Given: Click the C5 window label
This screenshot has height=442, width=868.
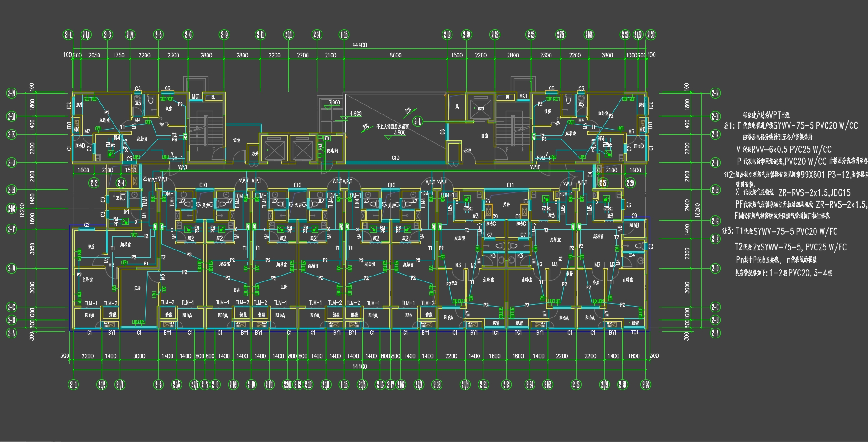Looking at the screenshot, I should (130, 159).
